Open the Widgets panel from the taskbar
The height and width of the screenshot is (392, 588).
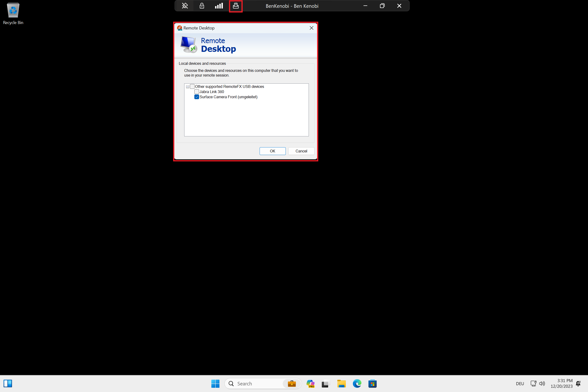point(8,383)
